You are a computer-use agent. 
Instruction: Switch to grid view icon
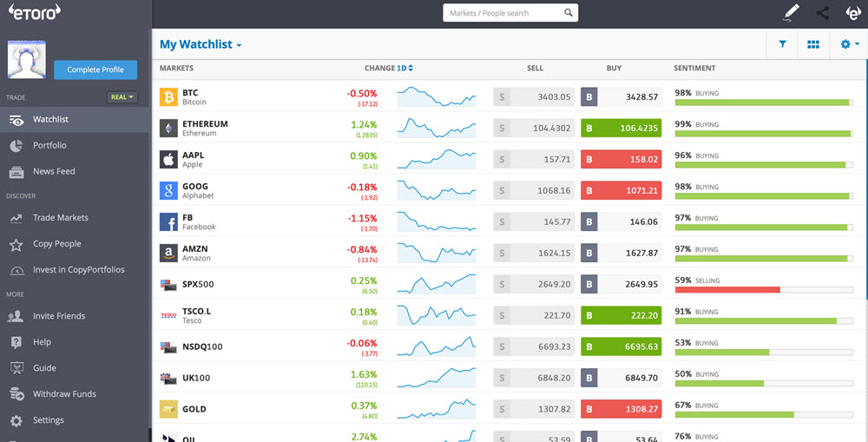tap(813, 44)
